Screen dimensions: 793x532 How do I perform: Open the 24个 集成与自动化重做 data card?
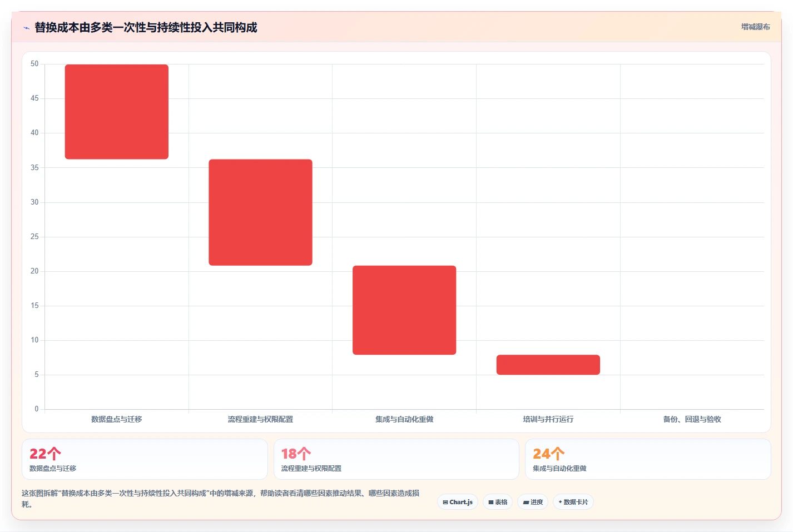click(648, 459)
